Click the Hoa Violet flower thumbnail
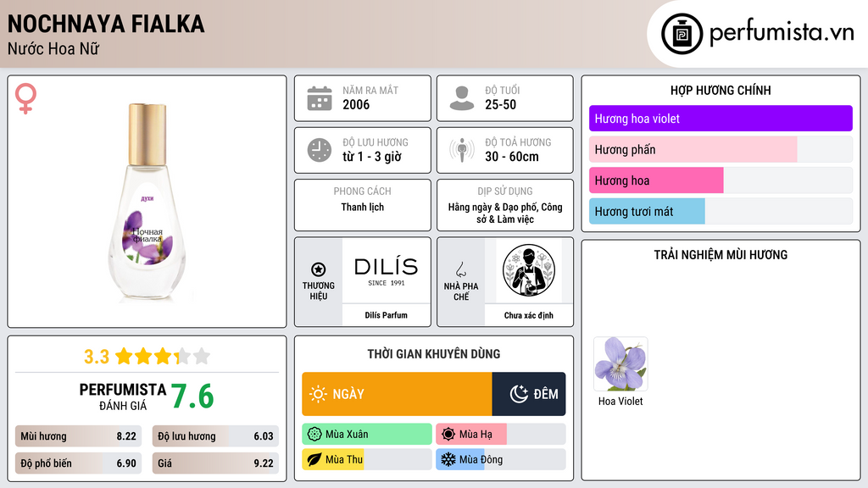Image resolution: width=868 pixels, height=488 pixels. [x=620, y=364]
